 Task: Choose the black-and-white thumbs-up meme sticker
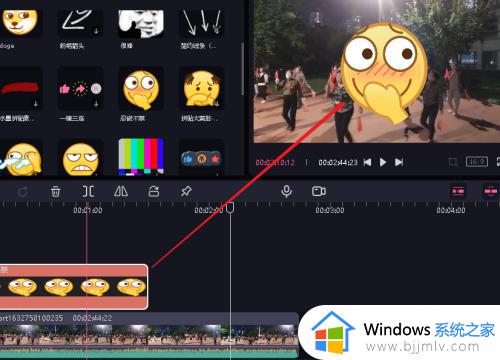pyautogui.click(x=141, y=23)
